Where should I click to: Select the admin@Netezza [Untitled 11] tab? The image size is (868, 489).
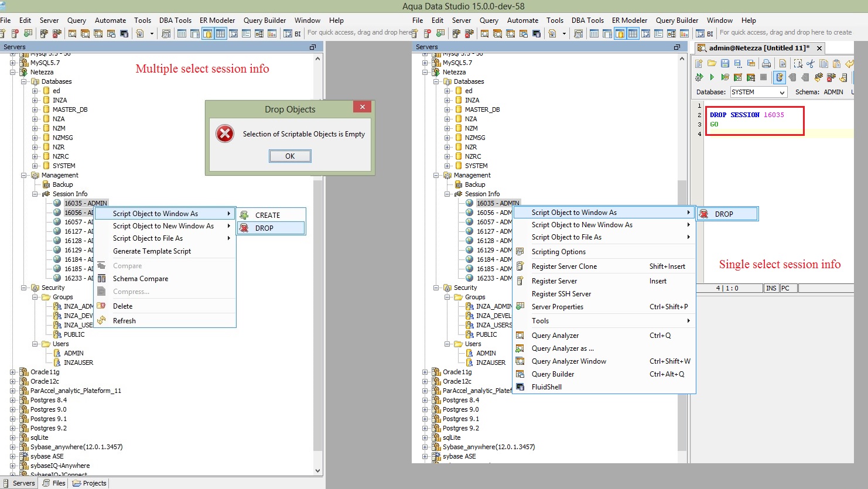[x=759, y=48]
